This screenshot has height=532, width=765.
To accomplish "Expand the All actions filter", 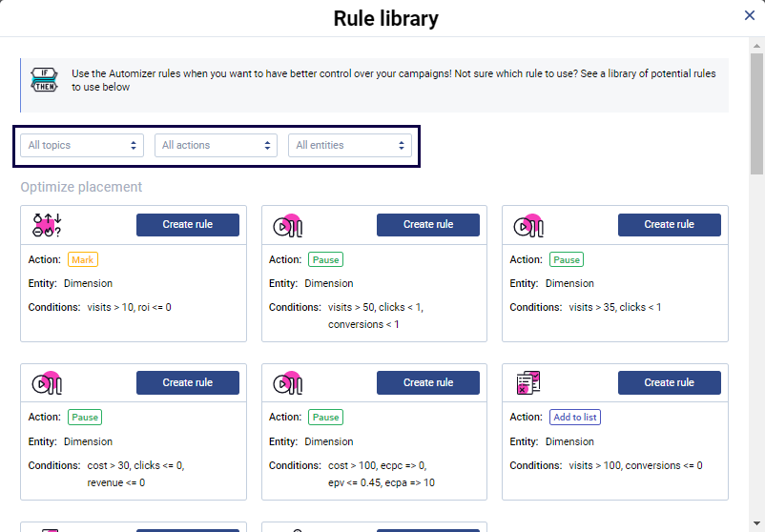I will pos(216,145).
